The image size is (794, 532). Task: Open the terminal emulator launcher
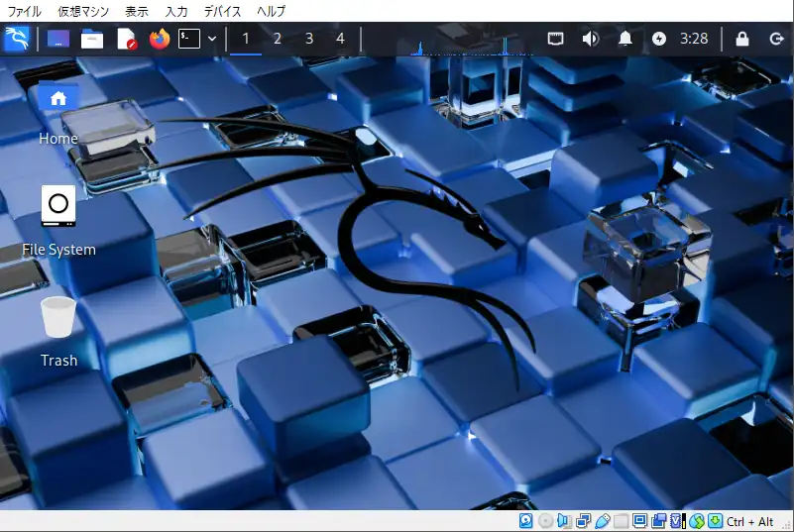189,39
